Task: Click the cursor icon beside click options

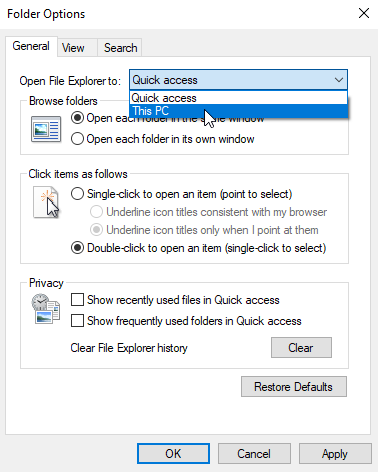Action: pyautogui.click(x=46, y=202)
